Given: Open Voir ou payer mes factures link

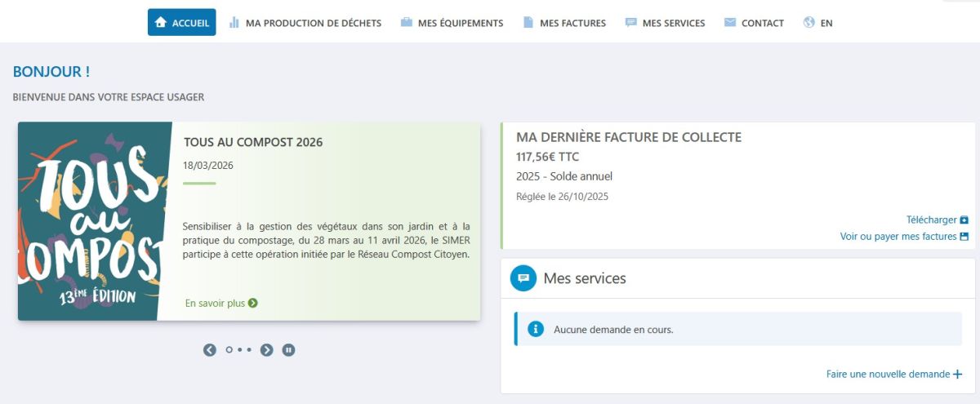Looking at the screenshot, I should point(898,237).
